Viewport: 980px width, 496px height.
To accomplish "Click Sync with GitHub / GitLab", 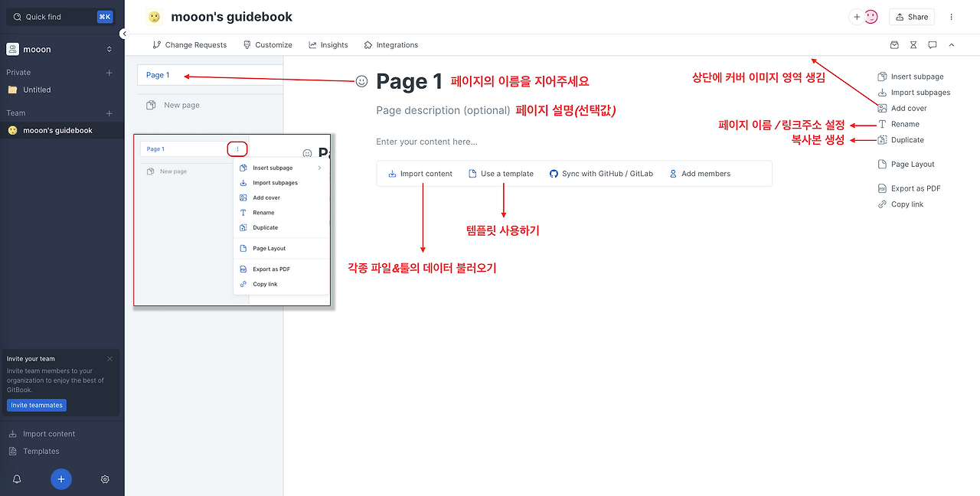I will pos(601,174).
